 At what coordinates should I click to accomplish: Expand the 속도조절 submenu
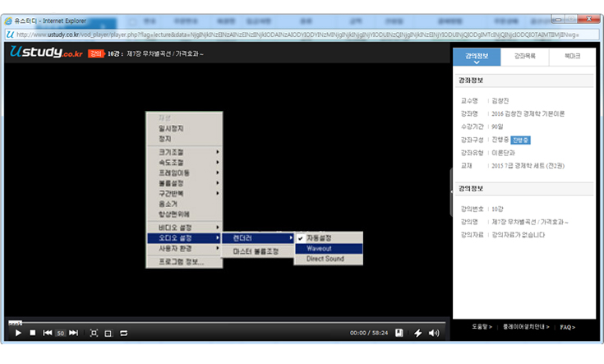(x=183, y=162)
